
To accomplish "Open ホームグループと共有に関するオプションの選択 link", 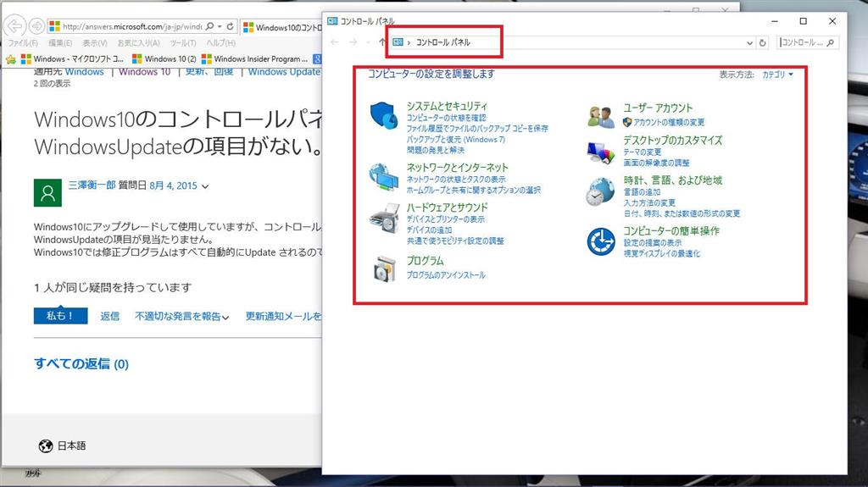I will click(473, 190).
